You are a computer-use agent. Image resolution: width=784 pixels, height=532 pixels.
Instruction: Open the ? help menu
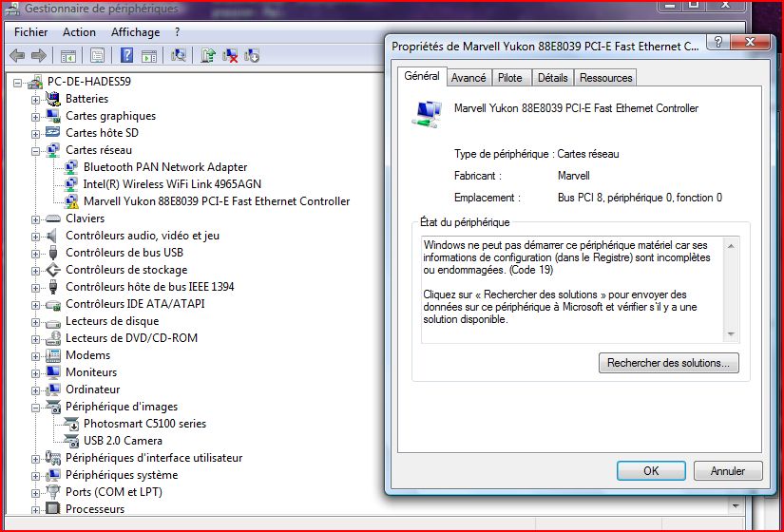pyautogui.click(x=177, y=32)
